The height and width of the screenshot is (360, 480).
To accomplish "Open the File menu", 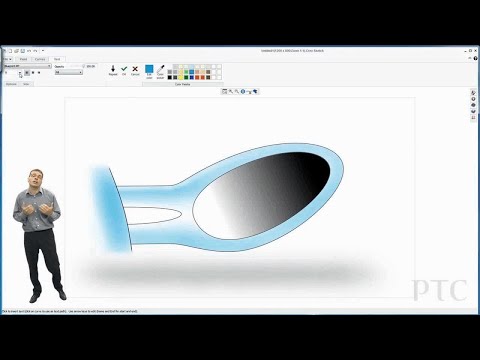I will [x=7, y=59].
